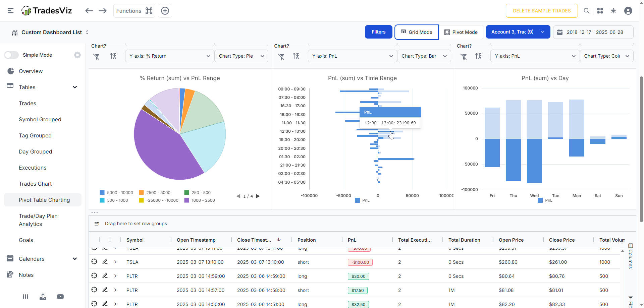644x308 pixels.
Task: Open Y-axis: % Return dropdown
Action: coord(170,56)
